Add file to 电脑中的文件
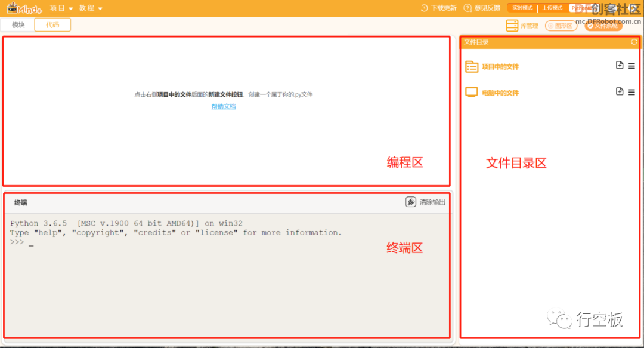The width and height of the screenshot is (644, 348). tap(620, 91)
